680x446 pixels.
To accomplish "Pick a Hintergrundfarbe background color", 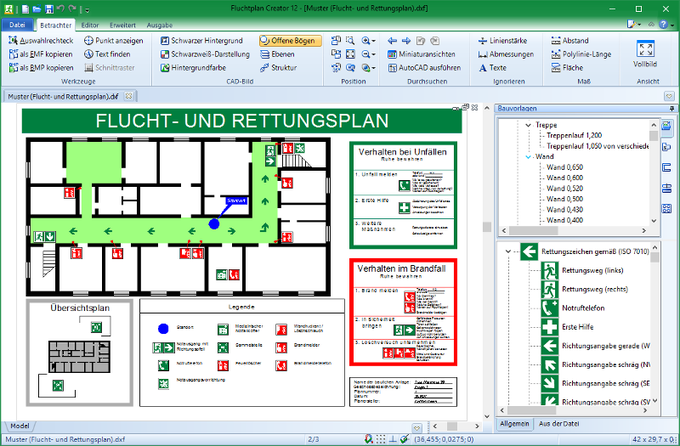I will 194,68.
